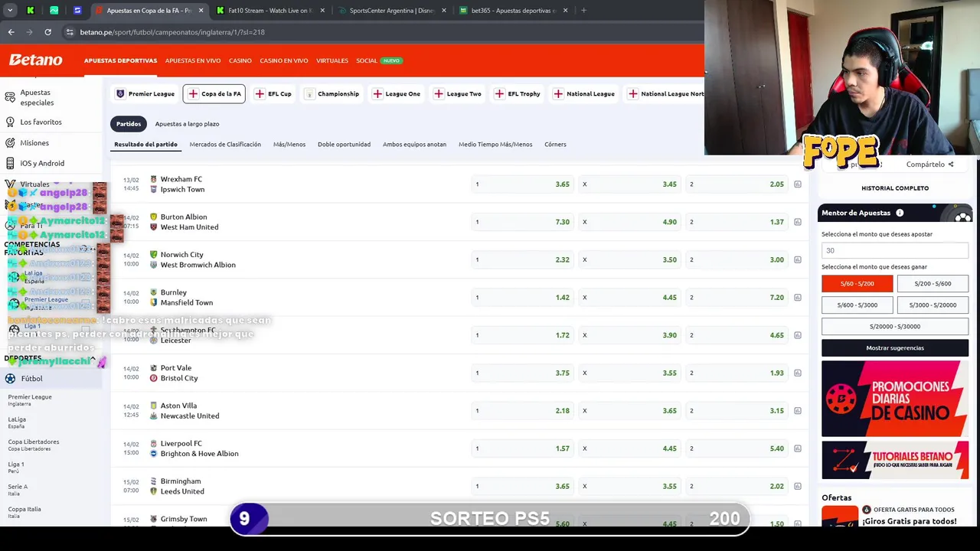This screenshot has width=980, height=551.
Task: Open Doble oportunidad market tab
Action: [x=344, y=144]
